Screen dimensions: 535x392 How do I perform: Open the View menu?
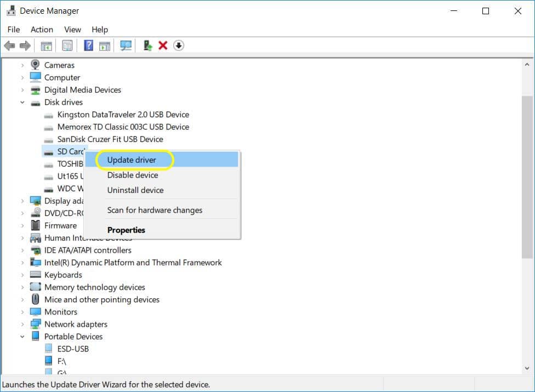tap(72, 30)
